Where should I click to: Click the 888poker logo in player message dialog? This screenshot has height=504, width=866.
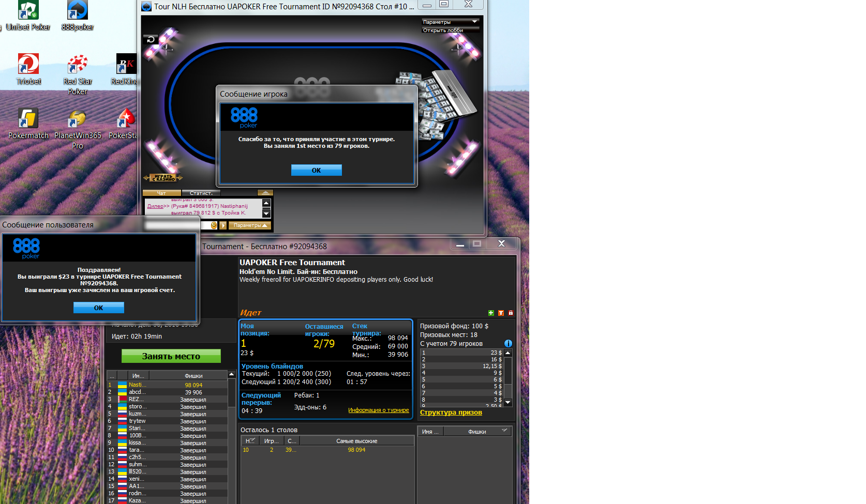point(244,117)
